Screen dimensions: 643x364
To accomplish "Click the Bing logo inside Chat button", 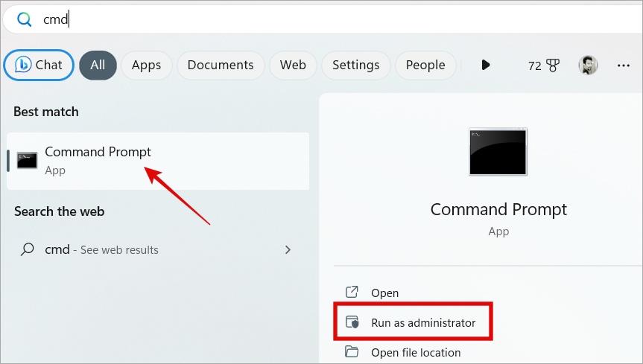I will pos(22,64).
